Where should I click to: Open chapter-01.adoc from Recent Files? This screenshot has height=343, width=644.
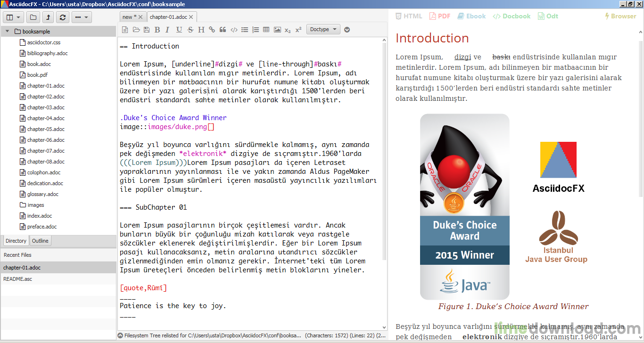[x=58, y=268]
